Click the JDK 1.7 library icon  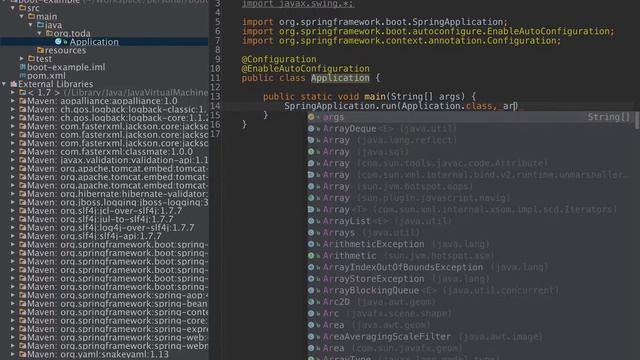[x=22, y=93]
